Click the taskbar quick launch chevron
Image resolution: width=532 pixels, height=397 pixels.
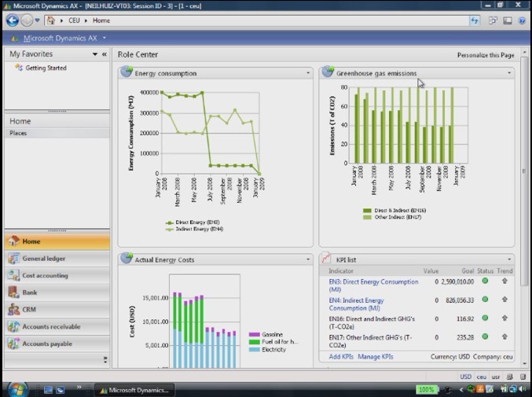(79, 387)
